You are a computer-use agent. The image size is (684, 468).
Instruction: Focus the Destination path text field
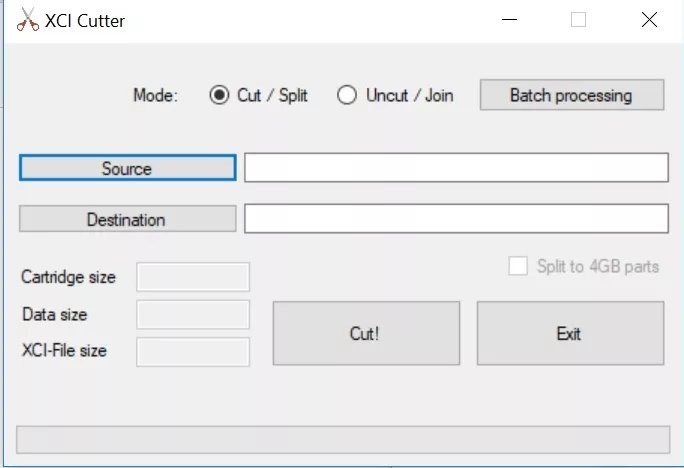456,218
